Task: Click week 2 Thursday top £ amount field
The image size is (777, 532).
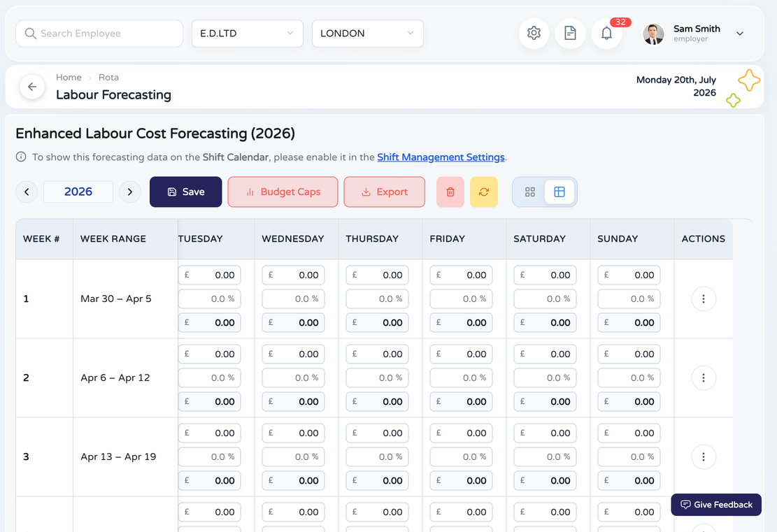Action: point(377,354)
